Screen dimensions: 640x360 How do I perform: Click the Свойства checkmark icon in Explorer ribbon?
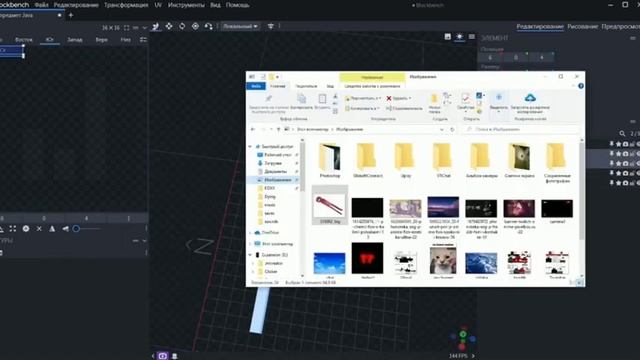click(x=465, y=98)
